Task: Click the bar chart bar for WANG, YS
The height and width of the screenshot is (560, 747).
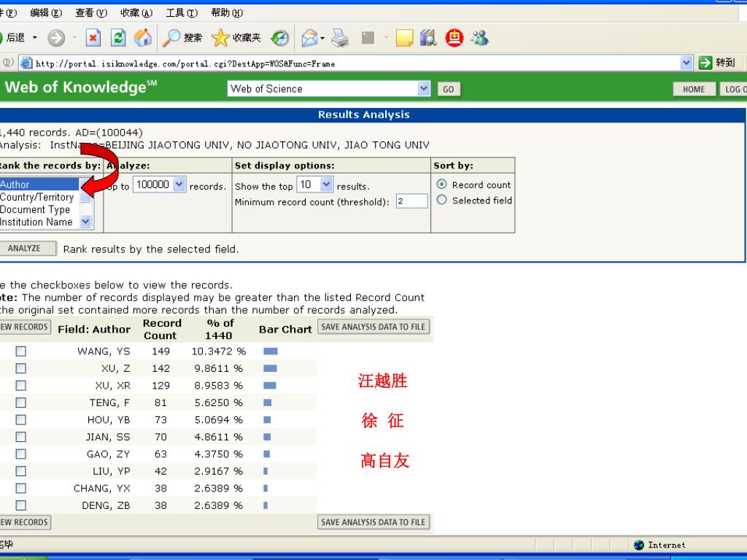Action: pos(270,351)
